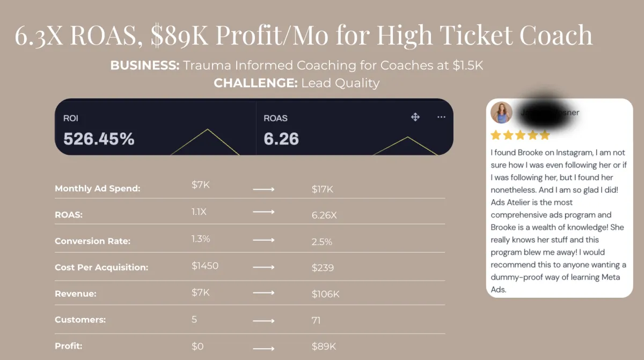The image size is (644, 360).
Task: Click the arrow in Revenue row
Action: click(x=264, y=294)
